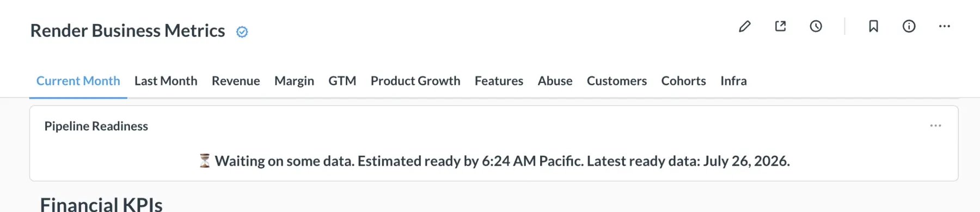
Task: Open the Abuse tab
Action: click(x=555, y=81)
